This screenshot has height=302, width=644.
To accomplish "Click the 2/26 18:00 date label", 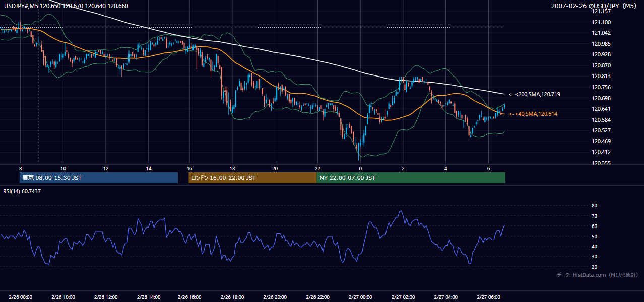I will pos(232,297).
